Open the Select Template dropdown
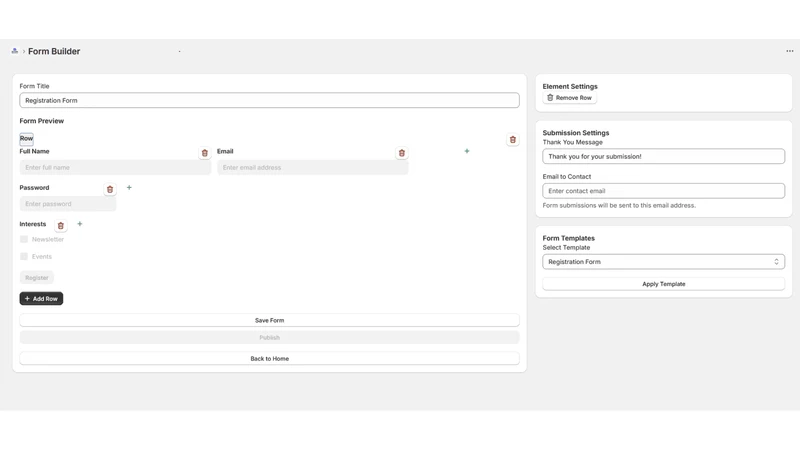800x450 pixels. (663, 262)
